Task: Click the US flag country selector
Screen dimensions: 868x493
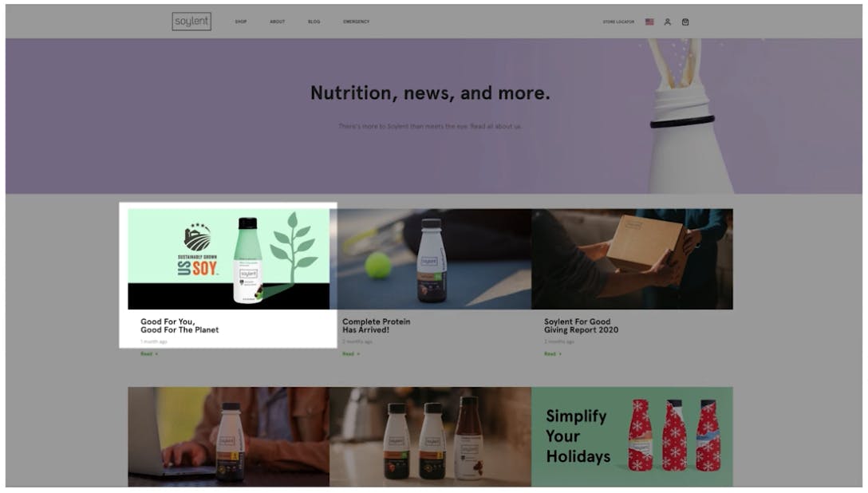Action: pos(649,22)
